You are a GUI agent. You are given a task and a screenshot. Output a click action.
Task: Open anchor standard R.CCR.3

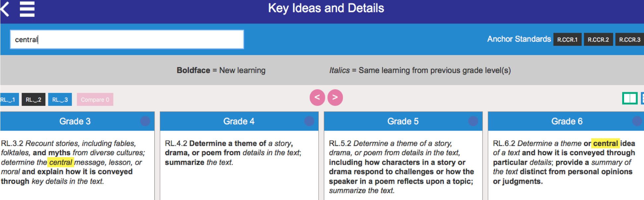pos(629,39)
